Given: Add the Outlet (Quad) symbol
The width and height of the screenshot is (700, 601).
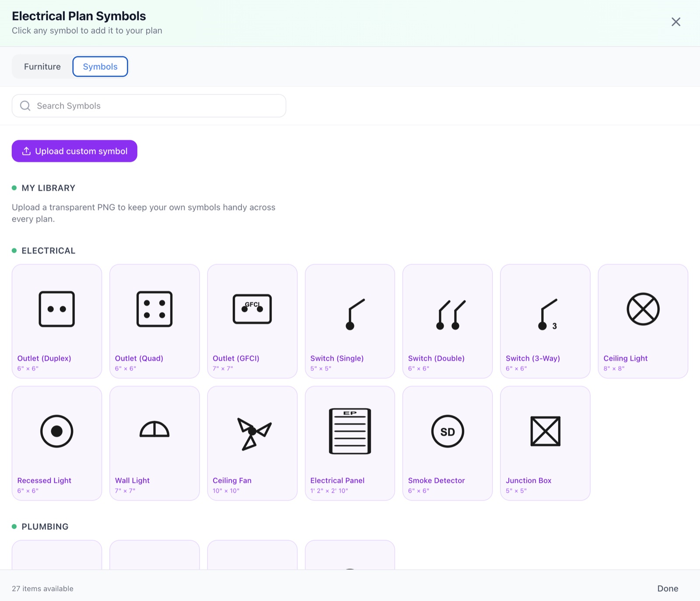Looking at the screenshot, I should [x=154, y=321].
